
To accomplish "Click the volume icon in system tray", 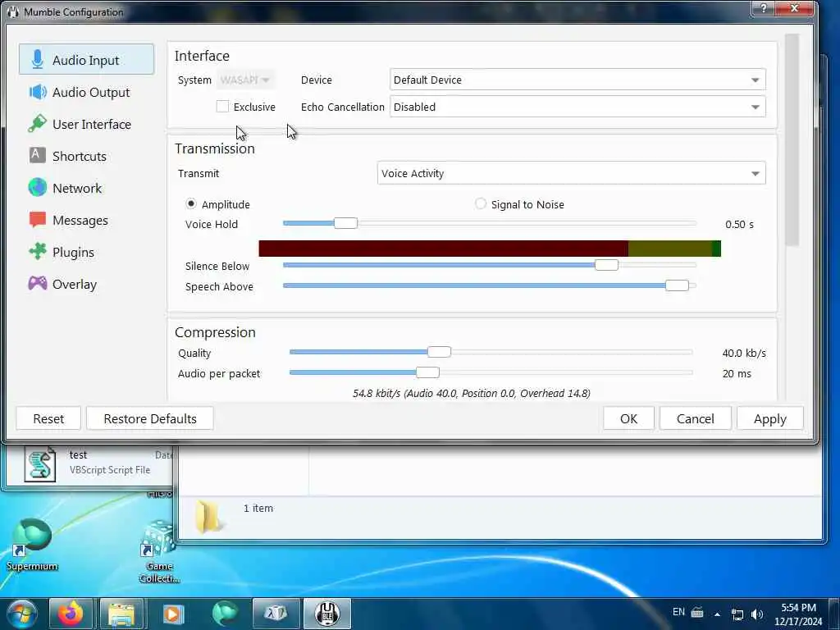I will (x=757, y=614).
